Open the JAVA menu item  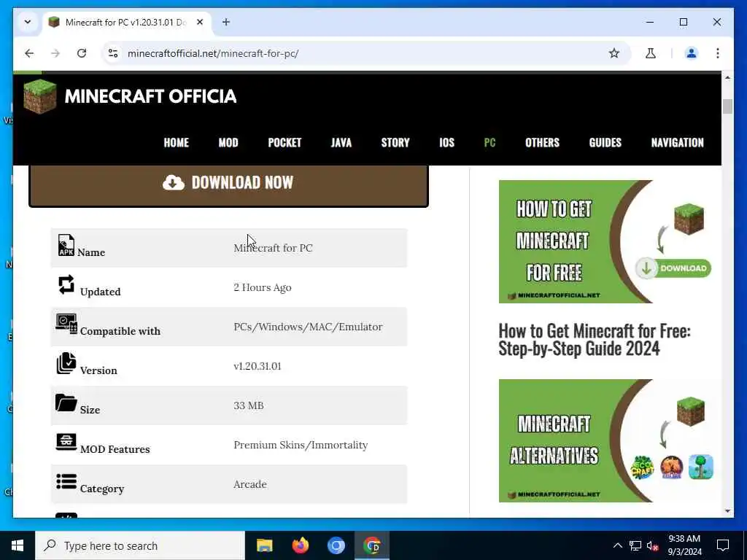[341, 142]
